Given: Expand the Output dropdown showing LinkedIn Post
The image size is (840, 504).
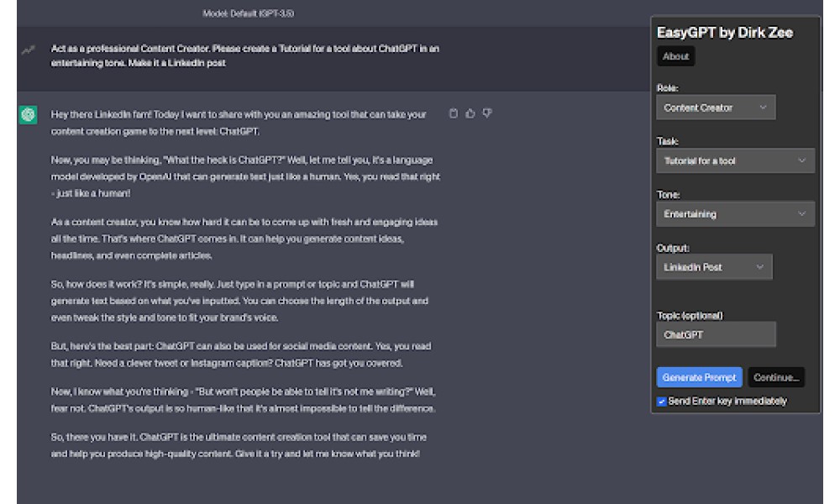Looking at the screenshot, I should (x=714, y=267).
